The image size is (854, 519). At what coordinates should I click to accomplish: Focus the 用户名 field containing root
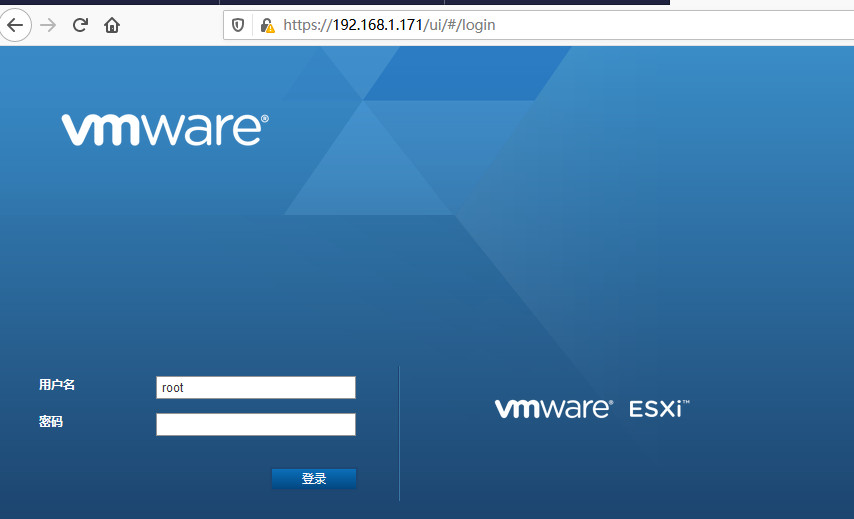pyautogui.click(x=256, y=387)
